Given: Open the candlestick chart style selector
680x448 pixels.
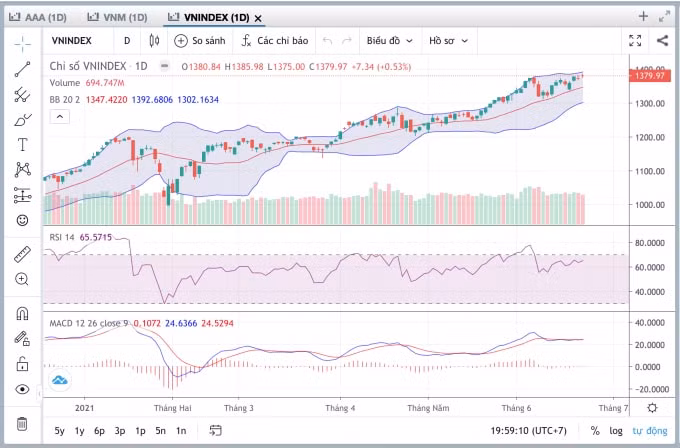Looking at the screenshot, I should point(154,41).
